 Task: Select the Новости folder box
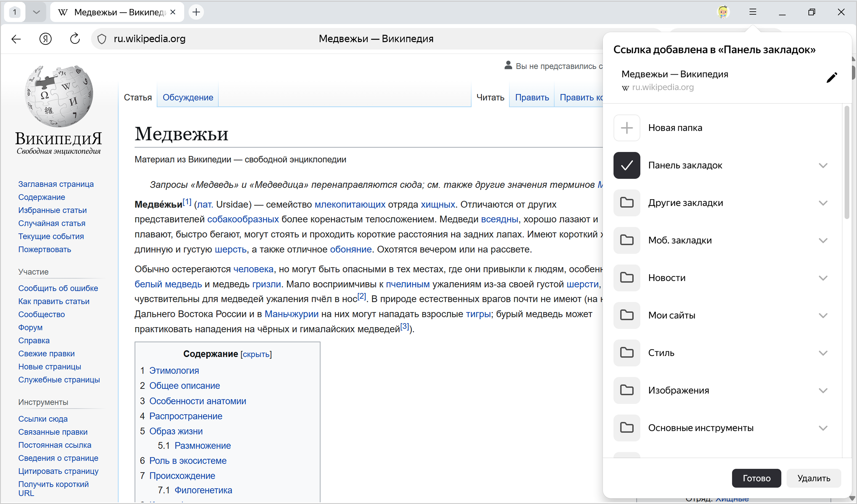pyautogui.click(x=626, y=277)
